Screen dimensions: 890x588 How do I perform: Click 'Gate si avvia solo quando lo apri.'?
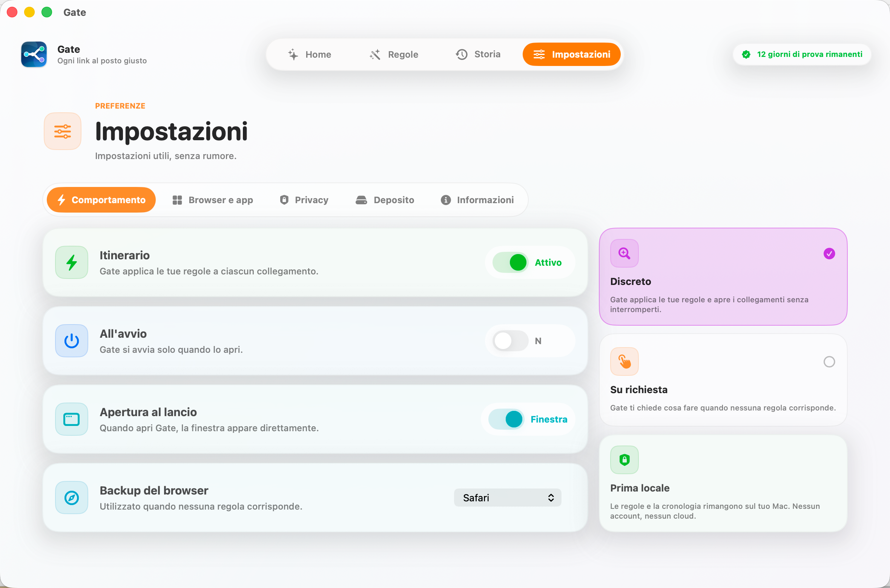click(x=171, y=350)
